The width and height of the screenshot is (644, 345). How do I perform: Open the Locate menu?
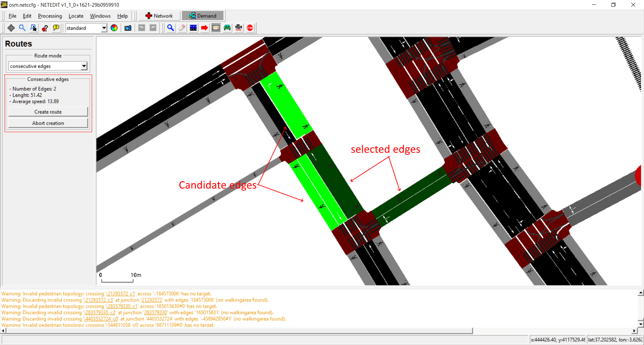(x=76, y=16)
